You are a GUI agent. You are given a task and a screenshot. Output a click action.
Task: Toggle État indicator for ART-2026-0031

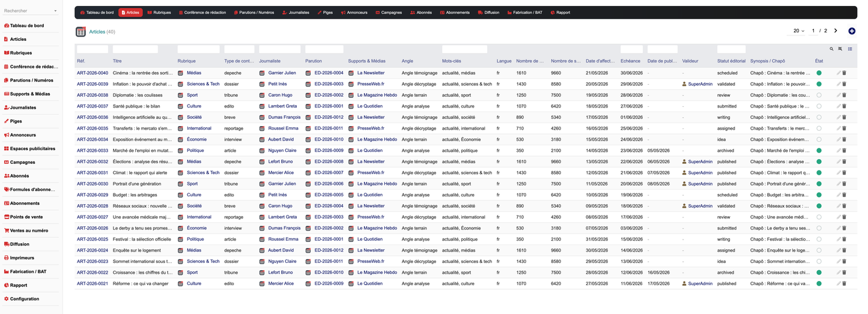click(x=818, y=173)
